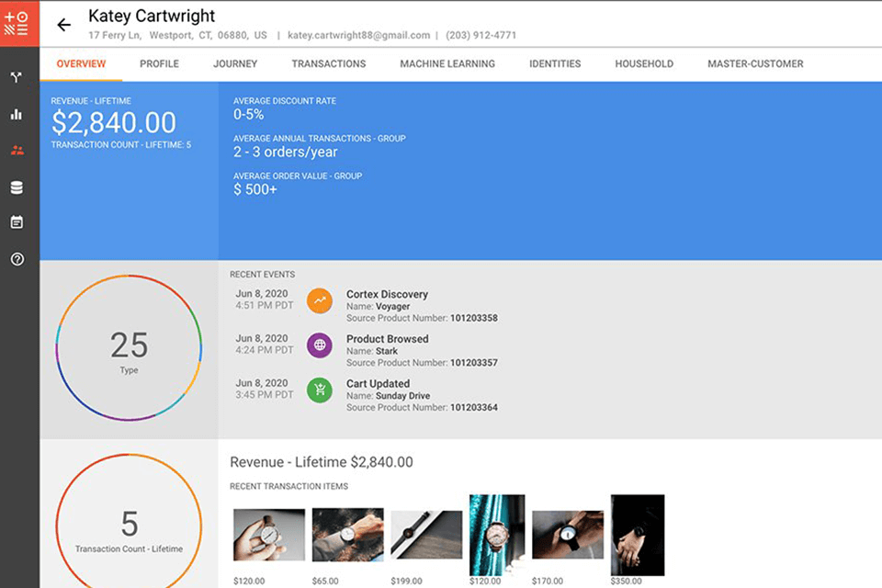The height and width of the screenshot is (588, 882).
Task: Click the $ 500+ average order value
Action: [255, 189]
